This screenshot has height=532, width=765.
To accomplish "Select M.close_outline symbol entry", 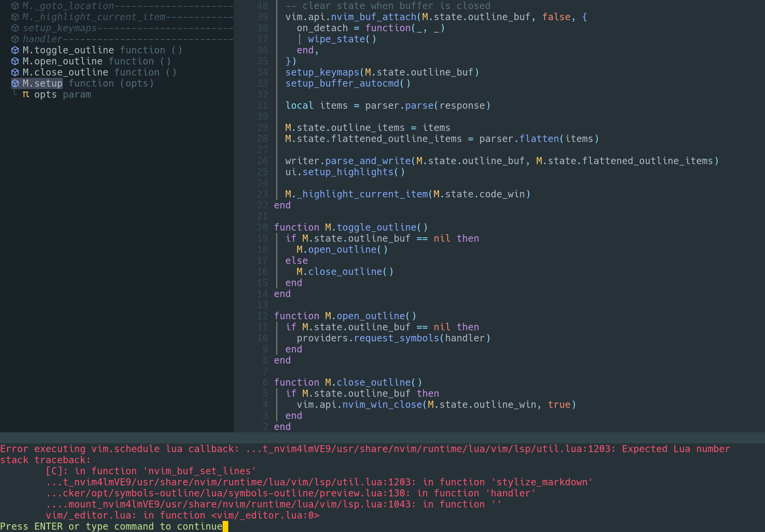I will [65, 72].
